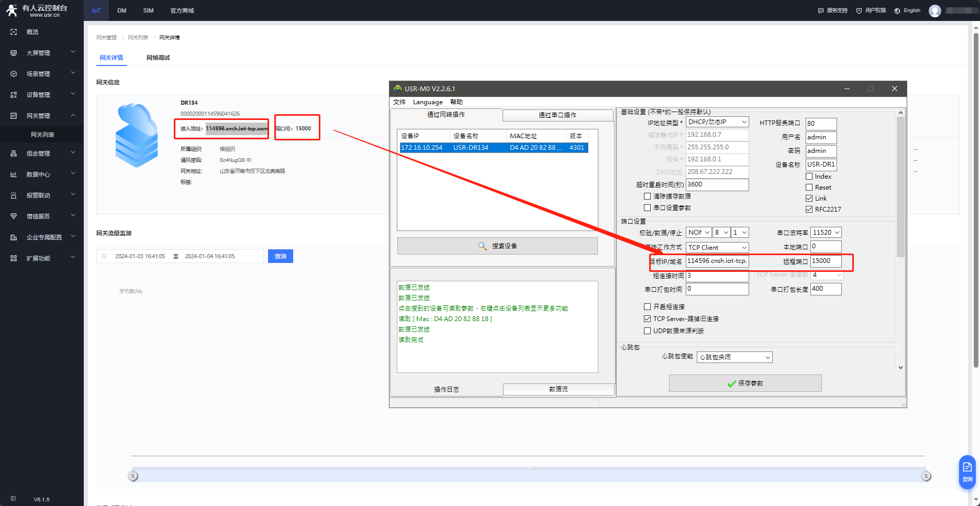Tick the 开启短连接 checkbox
Viewport: 980px width, 506px height.
pyautogui.click(x=648, y=307)
